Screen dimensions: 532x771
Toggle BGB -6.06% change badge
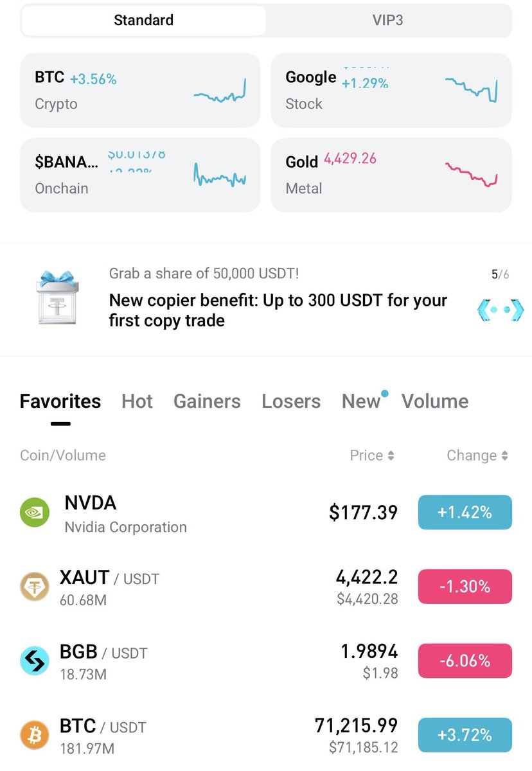[465, 661]
